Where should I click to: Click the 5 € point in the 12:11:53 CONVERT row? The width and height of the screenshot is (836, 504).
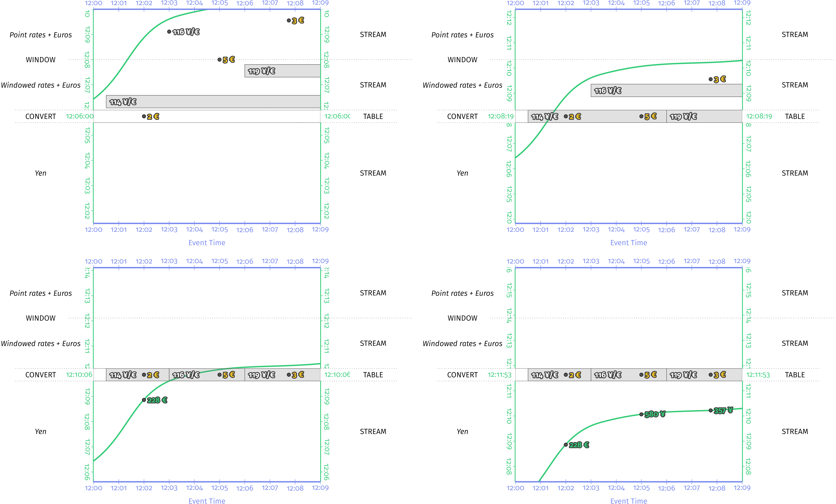tap(641, 375)
